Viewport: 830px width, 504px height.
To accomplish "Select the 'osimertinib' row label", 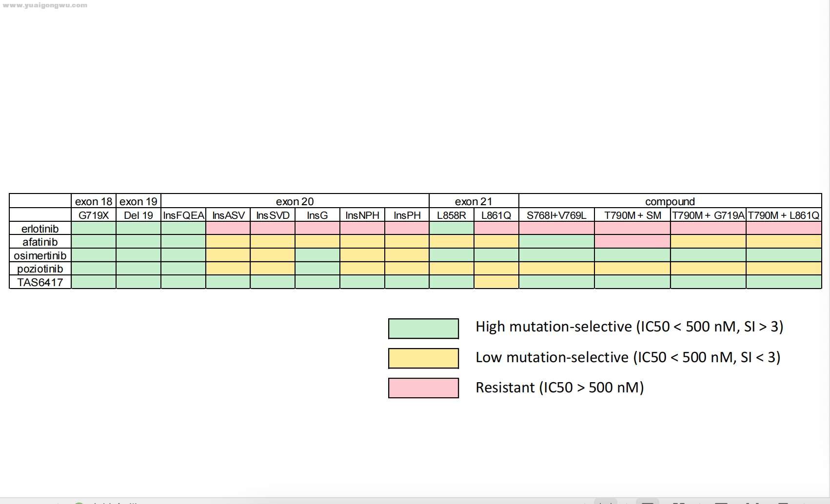I will pos(40,255).
